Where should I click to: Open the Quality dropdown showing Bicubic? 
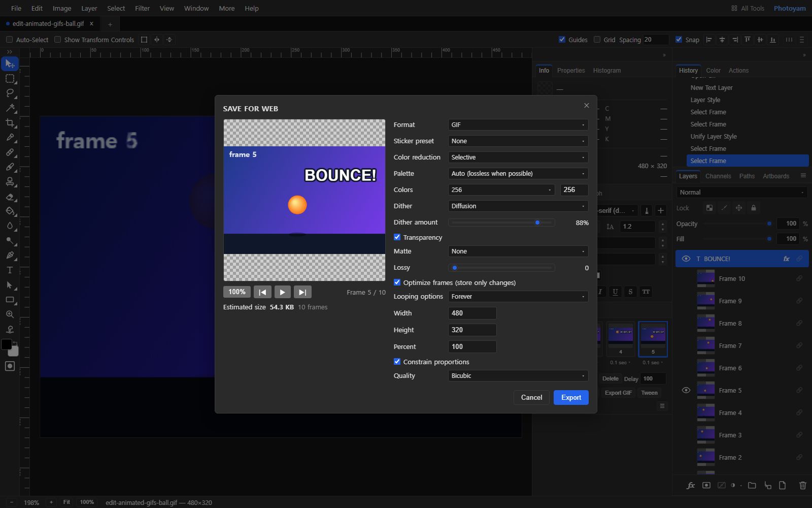[518, 376]
